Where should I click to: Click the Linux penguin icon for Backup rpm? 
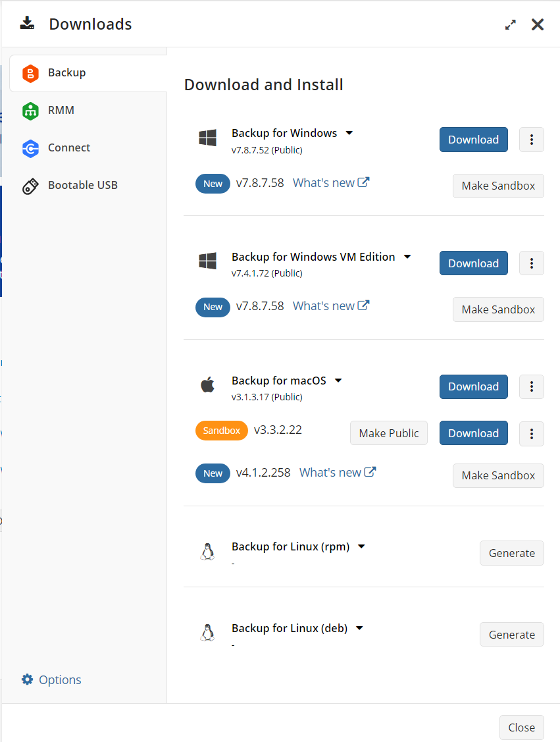point(207,552)
